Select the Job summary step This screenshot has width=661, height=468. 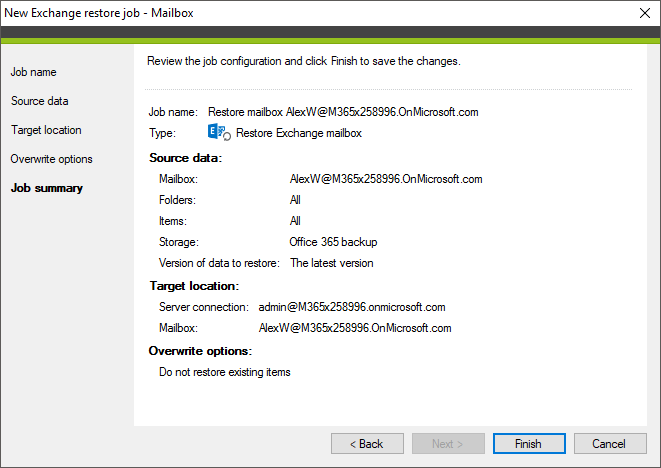point(46,188)
